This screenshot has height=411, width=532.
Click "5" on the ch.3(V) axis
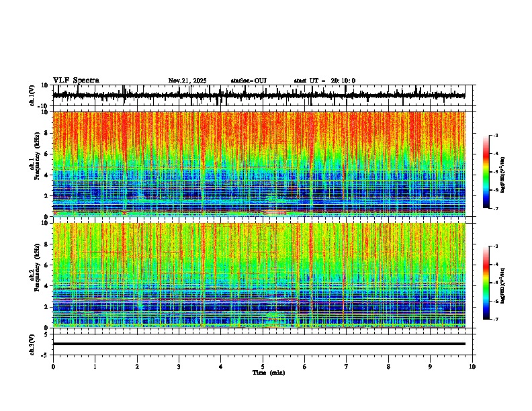[47, 334]
